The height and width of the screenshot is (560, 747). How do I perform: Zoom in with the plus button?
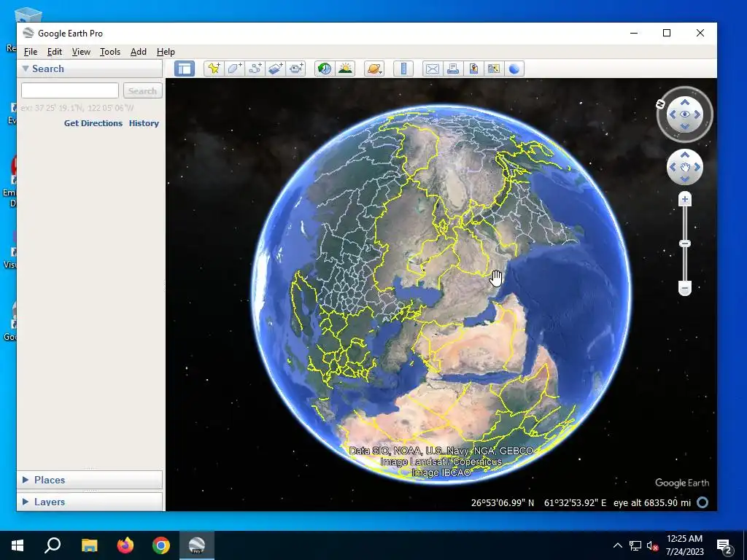pyautogui.click(x=684, y=199)
